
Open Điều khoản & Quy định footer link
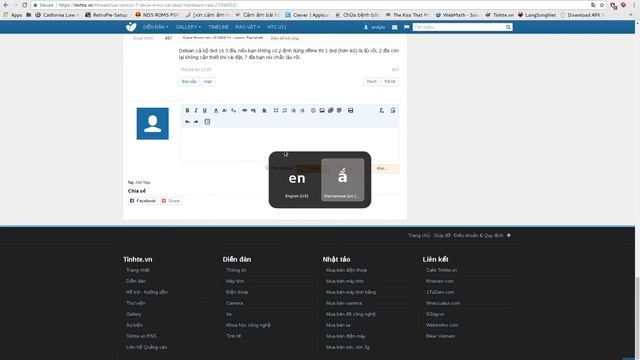click(x=478, y=236)
